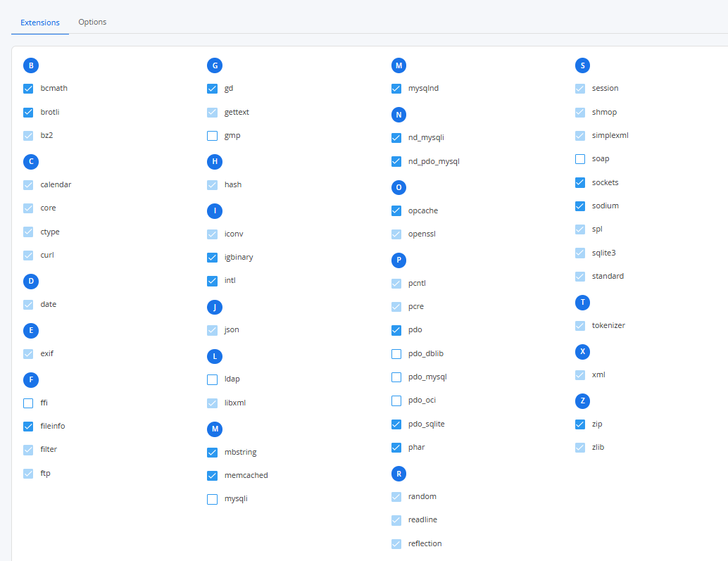Click the openssl checkbox
This screenshot has height=561, width=728.
click(x=396, y=234)
